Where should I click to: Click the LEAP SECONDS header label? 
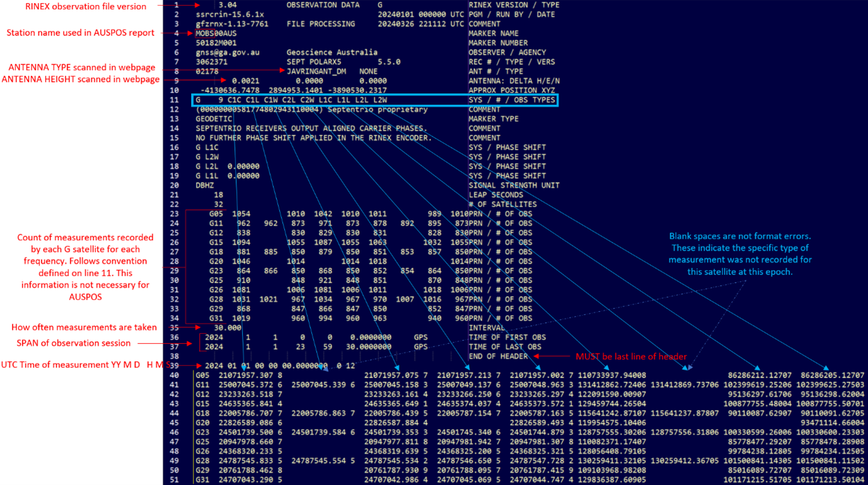click(498, 195)
